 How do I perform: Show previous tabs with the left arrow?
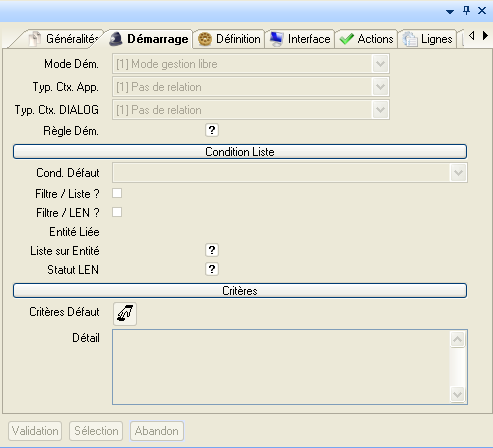(471, 35)
